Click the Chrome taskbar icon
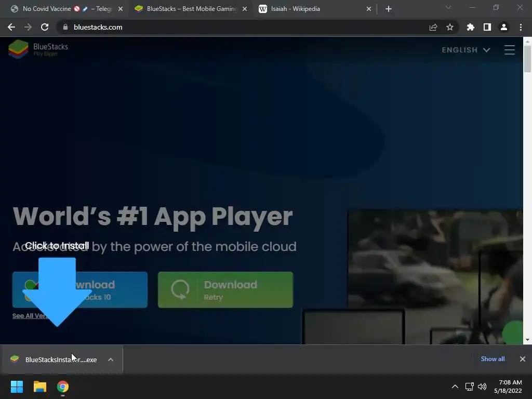Viewport: 532px width, 399px height. [63, 387]
